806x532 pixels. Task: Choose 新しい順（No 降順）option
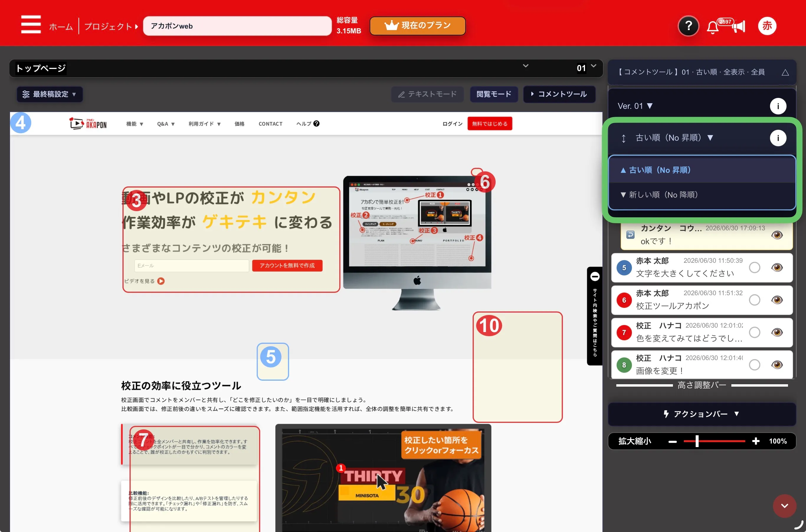[x=702, y=195]
